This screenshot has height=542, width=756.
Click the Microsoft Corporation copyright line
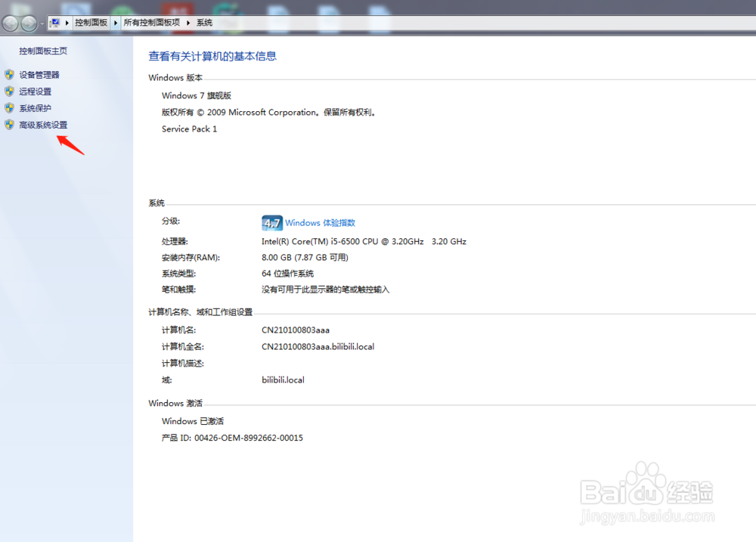pos(268,113)
